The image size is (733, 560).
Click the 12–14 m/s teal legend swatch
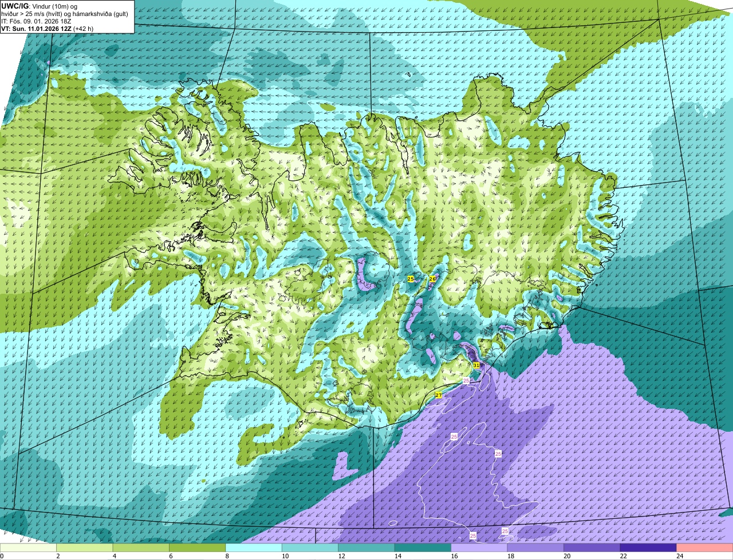(366, 547)
